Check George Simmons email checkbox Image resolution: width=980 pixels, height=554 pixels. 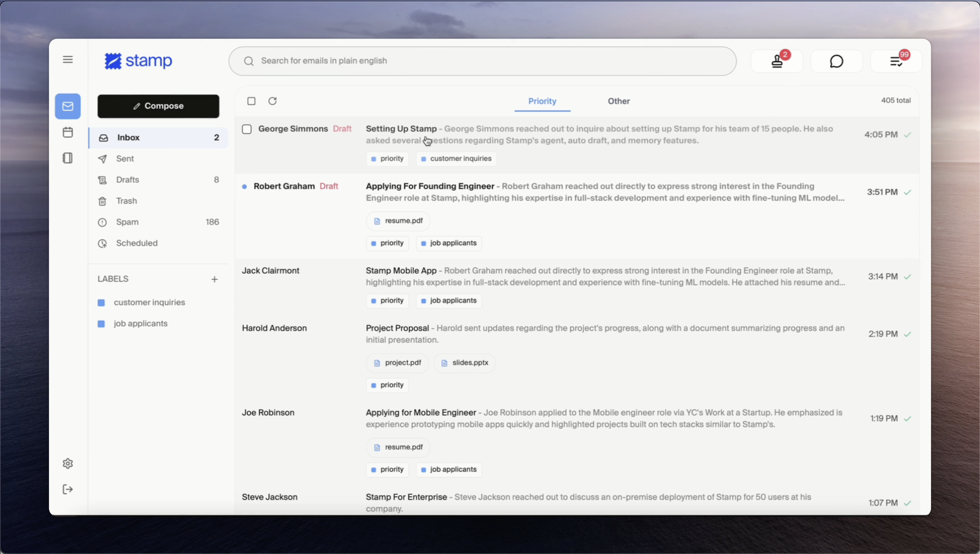pos(247,129)
